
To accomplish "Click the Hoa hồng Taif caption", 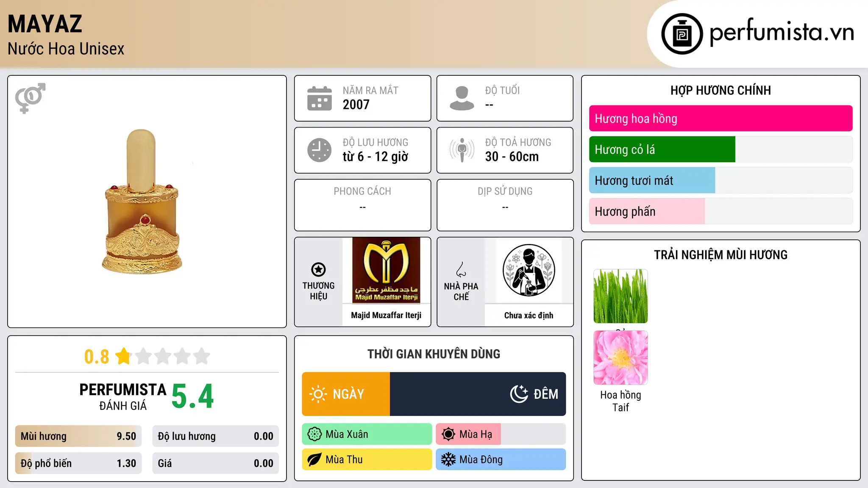I will pyautogui.click(x=620, y=401).
